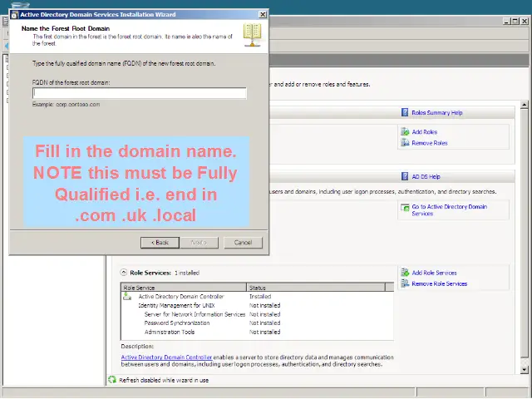532x399 pixels.
Task: Select Server for Network Information Services row
Action: (257, 314)
